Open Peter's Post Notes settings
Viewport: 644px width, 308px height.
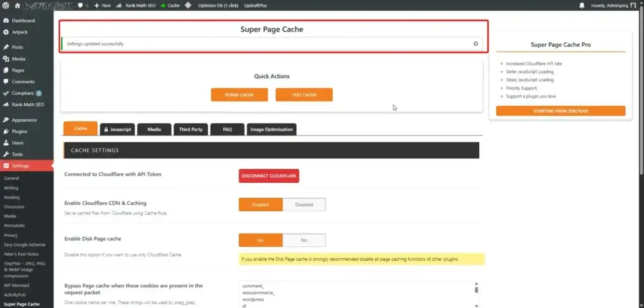[x=21, y=254]
